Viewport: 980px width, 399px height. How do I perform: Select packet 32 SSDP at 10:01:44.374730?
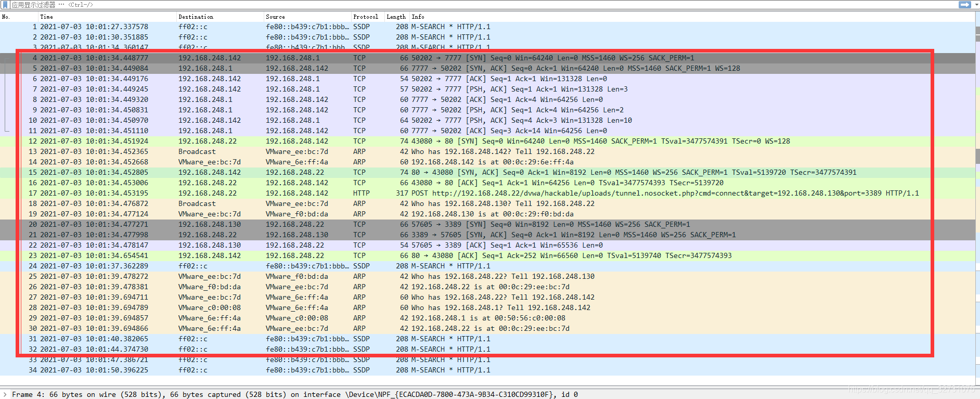pyautogui.click(x=487, y=349)
